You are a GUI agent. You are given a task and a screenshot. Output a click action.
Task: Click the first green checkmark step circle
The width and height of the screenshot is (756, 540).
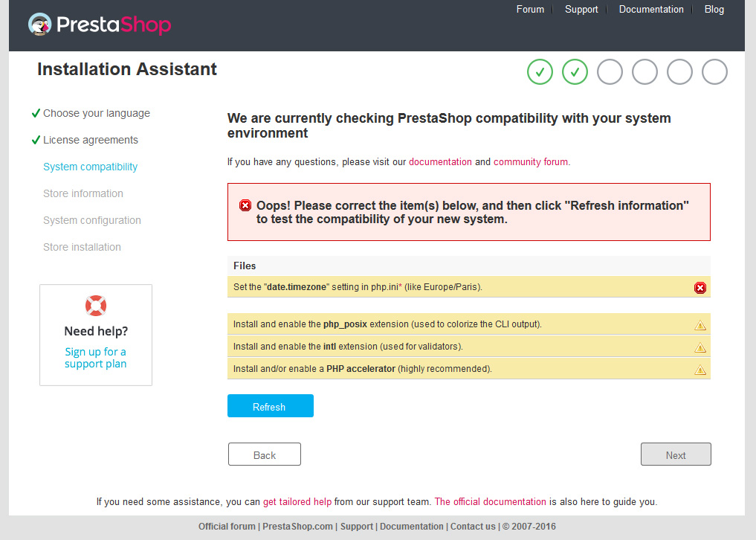coord(540,72)
